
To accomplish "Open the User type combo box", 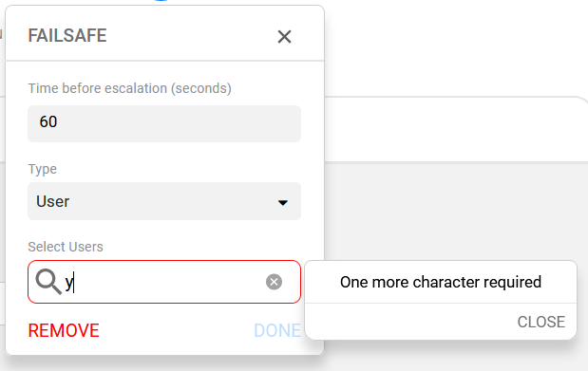I will coord(164,201).
